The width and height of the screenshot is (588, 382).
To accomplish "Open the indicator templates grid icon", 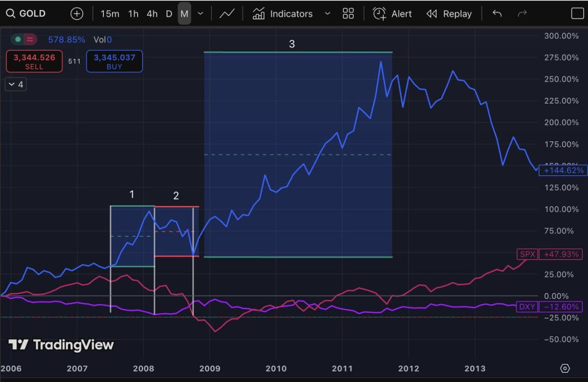I will 348,14.
